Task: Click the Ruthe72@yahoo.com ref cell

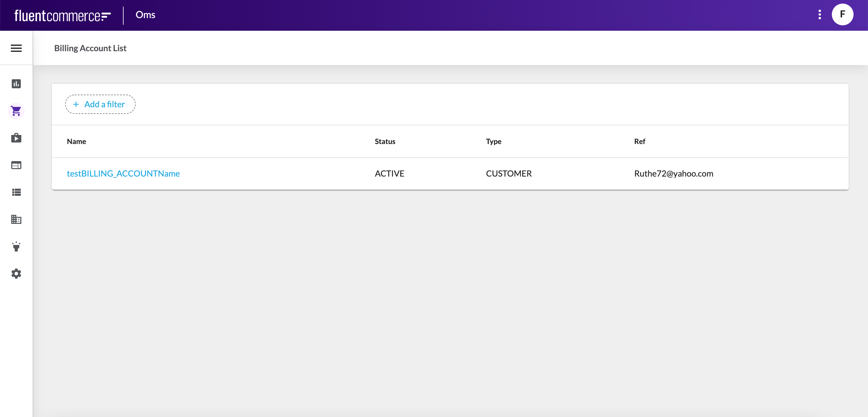Action: (673, 174)
